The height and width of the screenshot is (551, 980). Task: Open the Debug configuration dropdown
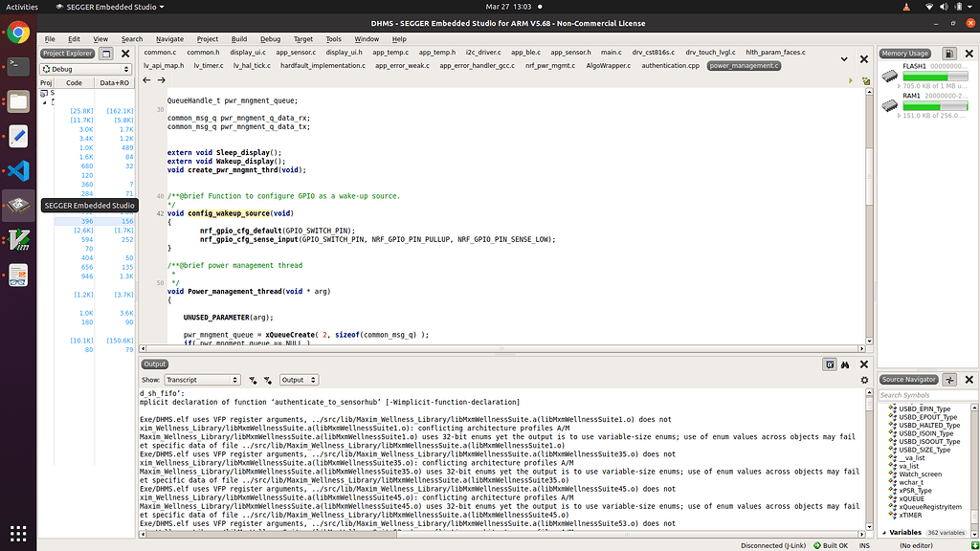85,69
